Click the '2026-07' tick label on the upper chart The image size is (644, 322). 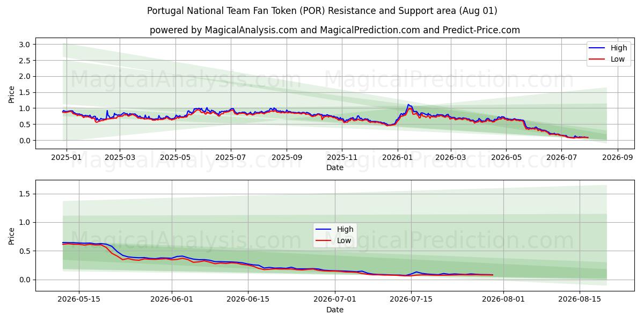561,158
